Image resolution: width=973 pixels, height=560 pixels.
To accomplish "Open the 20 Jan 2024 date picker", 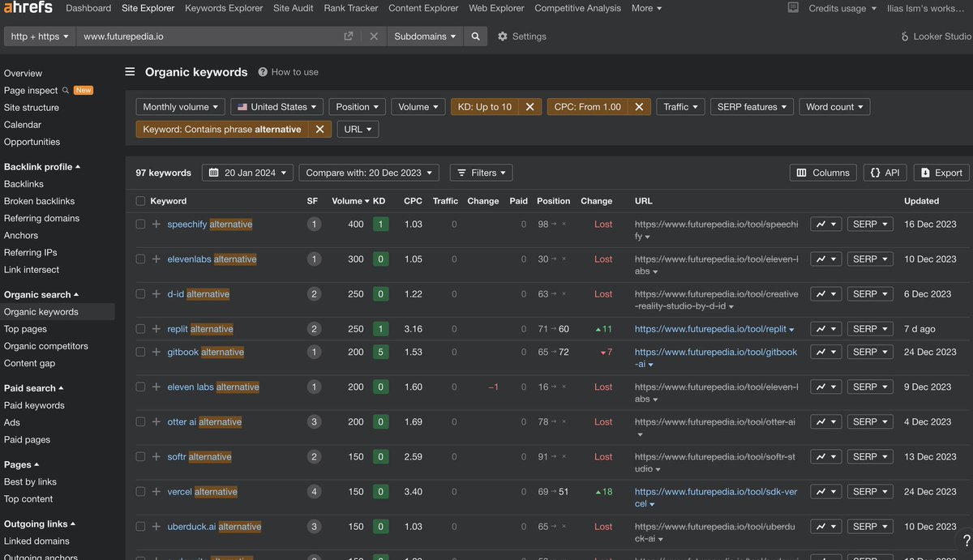I will 247,173.
